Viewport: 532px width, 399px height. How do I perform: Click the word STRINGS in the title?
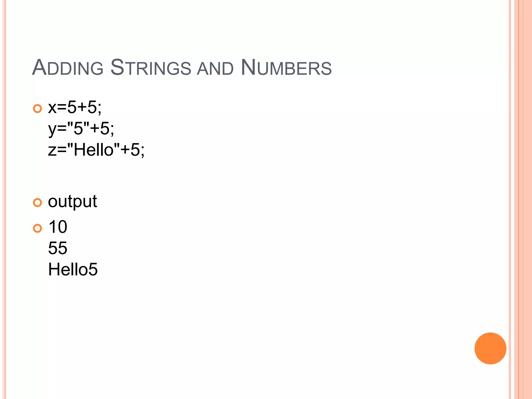click(151, 68)
